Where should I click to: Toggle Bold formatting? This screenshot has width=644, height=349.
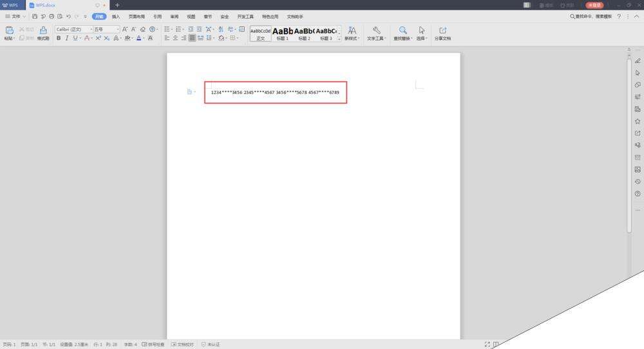point(59,39)
